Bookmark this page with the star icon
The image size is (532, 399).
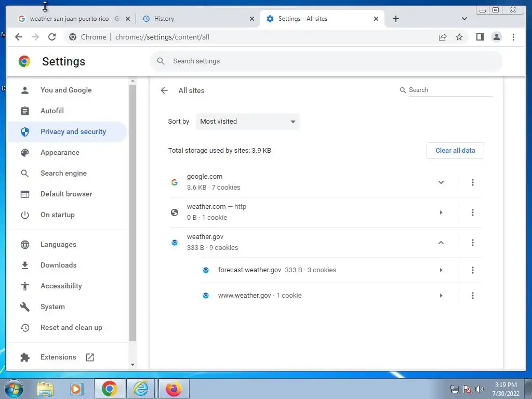459,37
